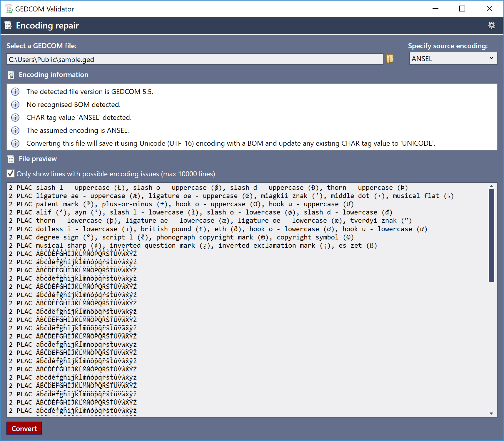This screenshot has width=504, height=441.
Task: Click the folder browse icon
Action: coord(390,59)
